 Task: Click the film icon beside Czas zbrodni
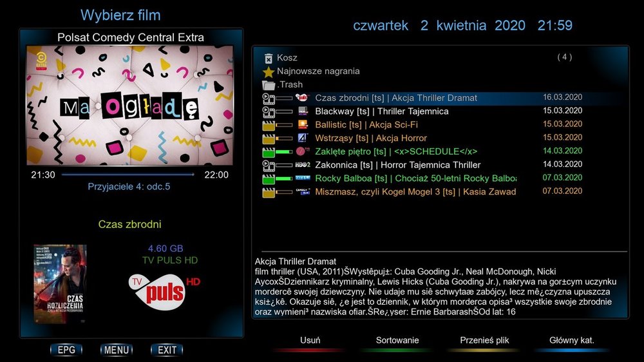(x=269, y=98)
